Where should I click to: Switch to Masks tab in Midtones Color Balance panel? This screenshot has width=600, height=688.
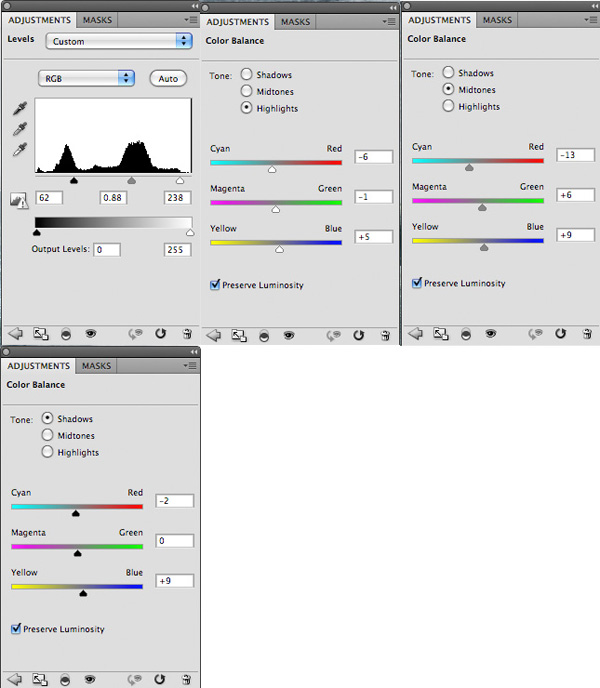(x=497, y=20)
